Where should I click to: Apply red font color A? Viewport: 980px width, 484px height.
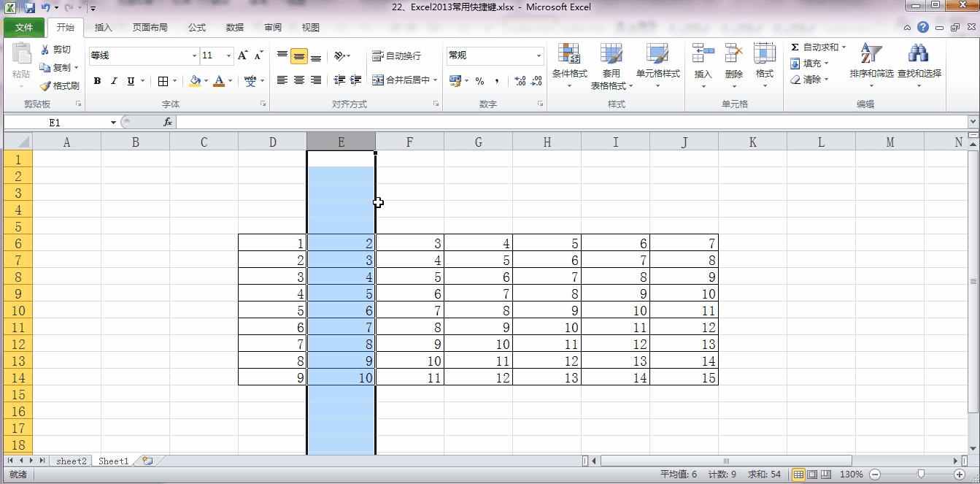(219, 81)
